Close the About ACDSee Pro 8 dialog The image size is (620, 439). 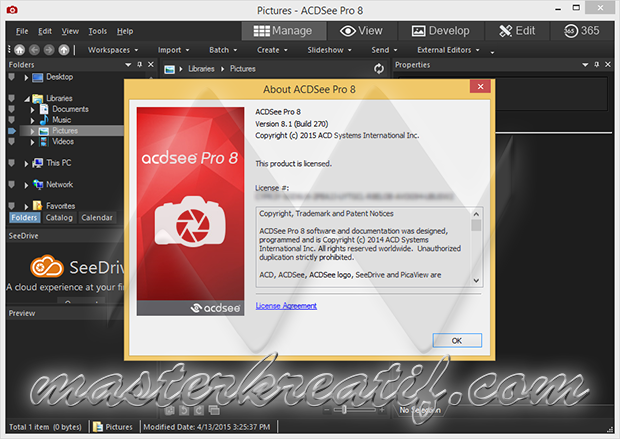coord(480,86)
